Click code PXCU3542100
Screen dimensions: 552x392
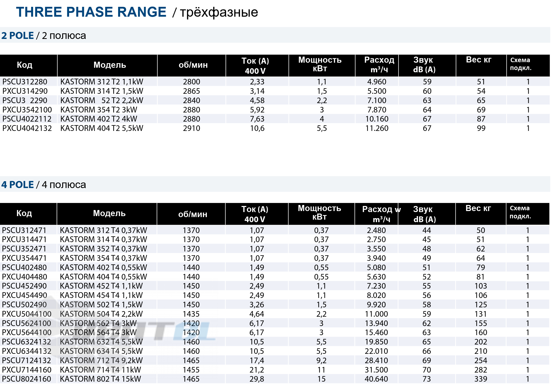27,110
